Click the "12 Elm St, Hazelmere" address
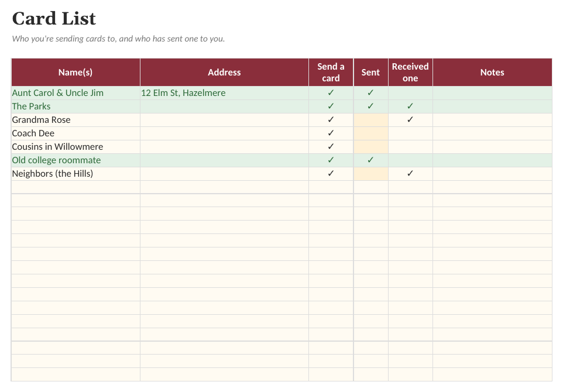This screenshot has width=563, height=392. pos(224,93)
